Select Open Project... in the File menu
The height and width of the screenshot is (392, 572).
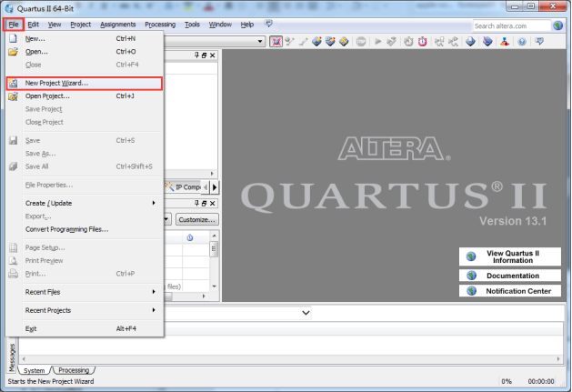pyautogui.click(x=84, y=96)
